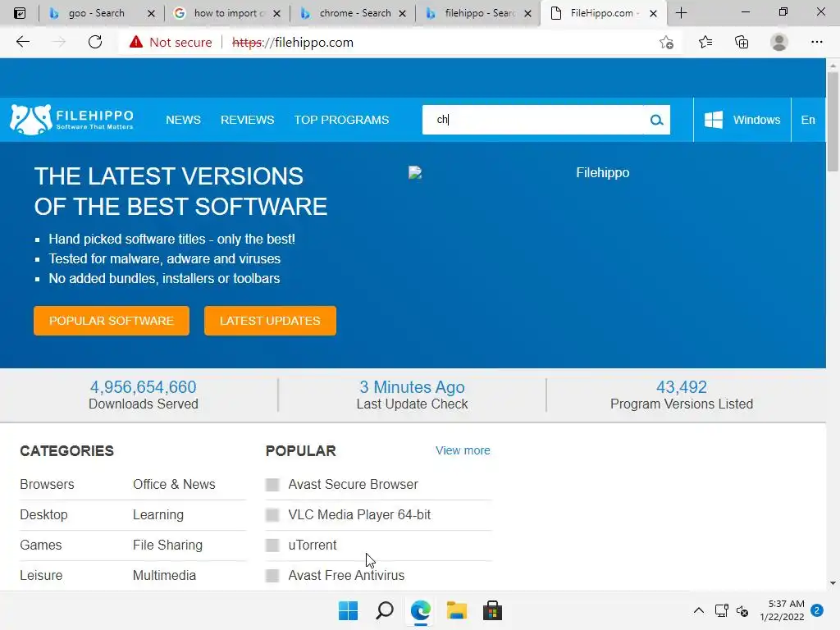Open the Browsers category
The height and width of the screenshot is (630, 840).
47,484
